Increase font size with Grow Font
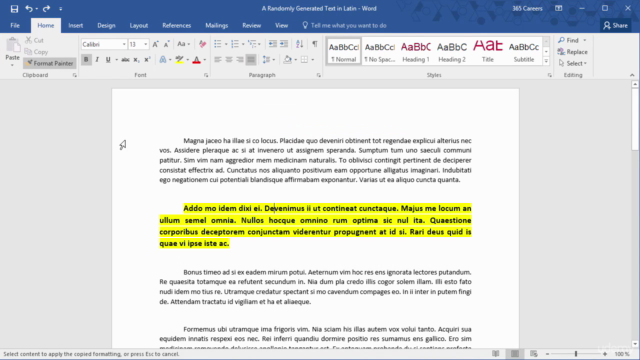The height and width of the screenshot is (360, 640). coord(156,44)
